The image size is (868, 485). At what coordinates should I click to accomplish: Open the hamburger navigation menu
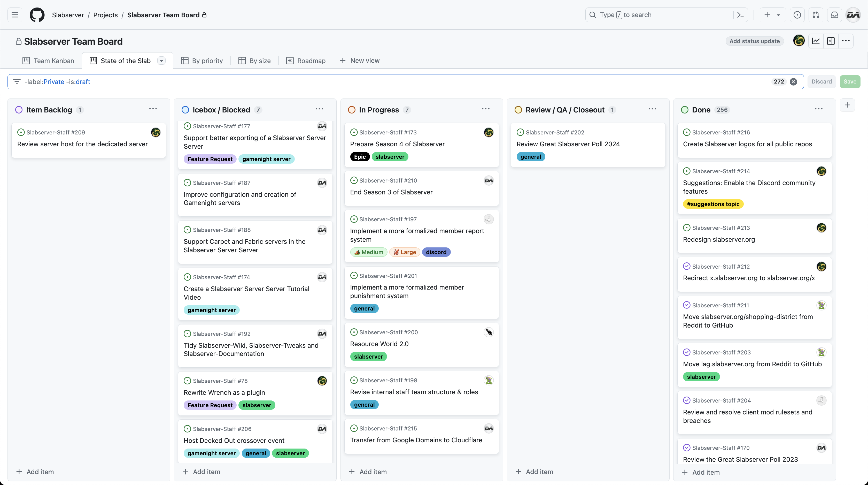point(15,15)
